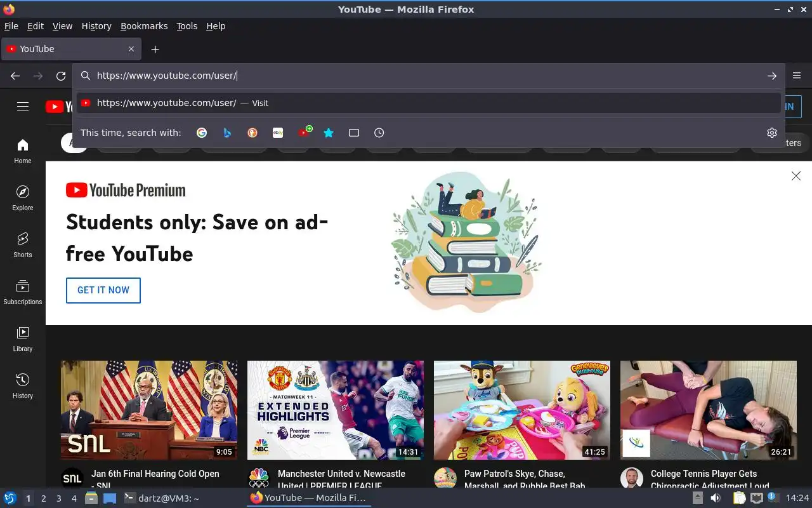Open a new browser tab
812x508 pixels.
point(155,49)
